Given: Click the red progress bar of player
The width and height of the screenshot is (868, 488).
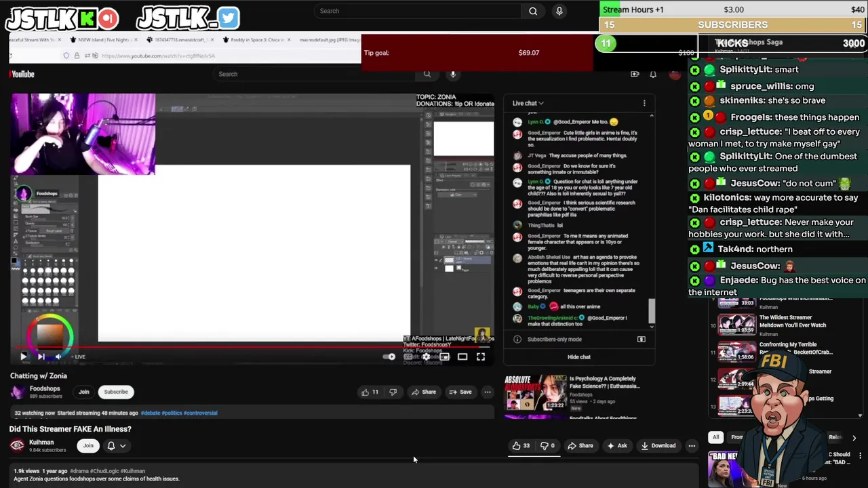Looking at the screenshot, I should pos(251,346).
